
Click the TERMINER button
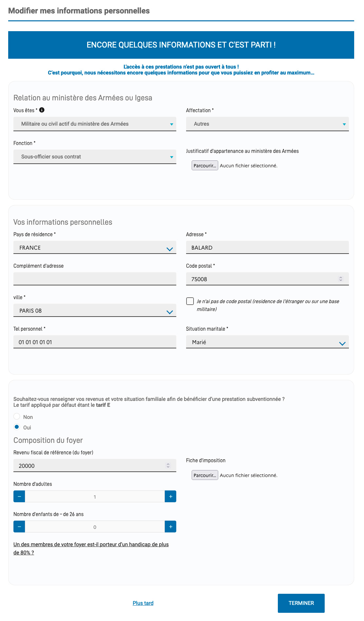301,603
